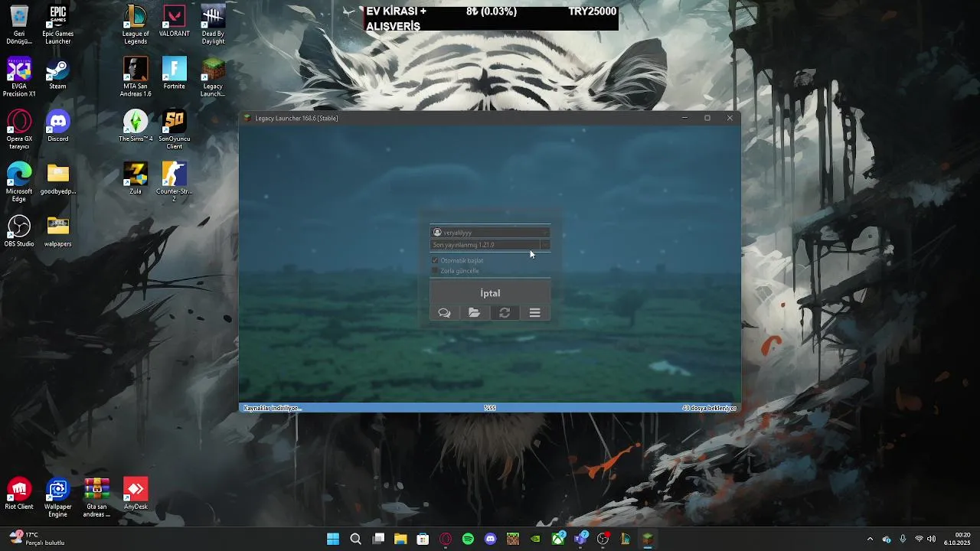980x551 pixels.
Task: Expand the veryaliyyy account dropdown
Action: click(x=490, y=233)
